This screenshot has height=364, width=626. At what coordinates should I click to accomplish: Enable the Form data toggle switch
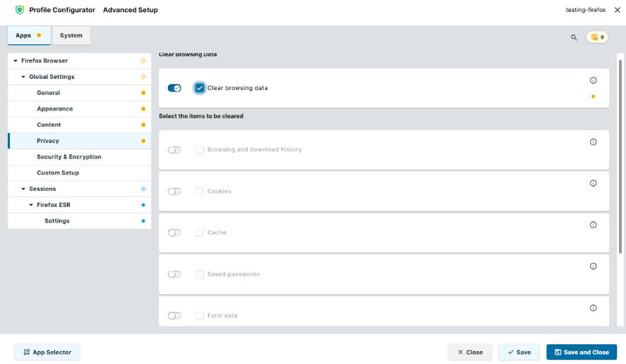coord(174,315)
